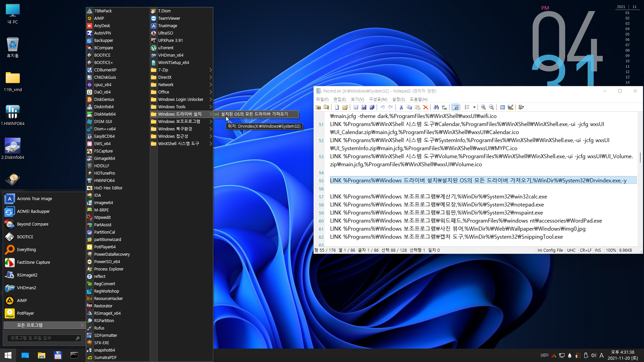Open the 휴지통 recycle bin desktop icon
This screenshot has height=362, width=644.
13,48
